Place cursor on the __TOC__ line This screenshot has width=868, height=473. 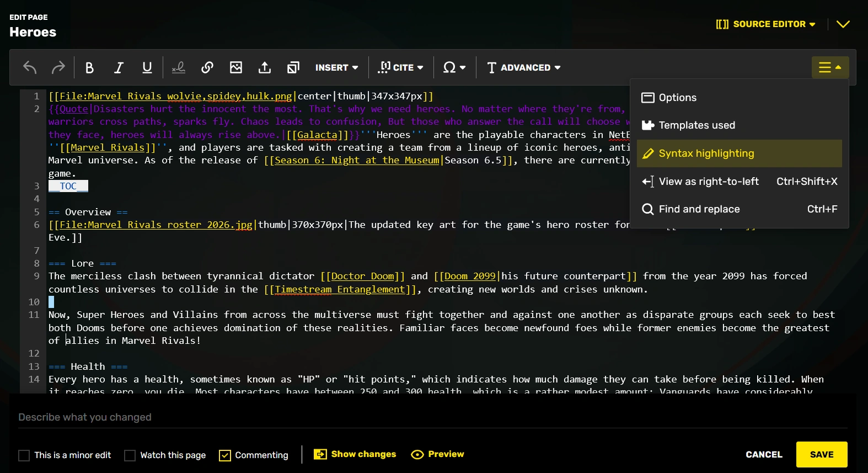(x=68, y=186)
